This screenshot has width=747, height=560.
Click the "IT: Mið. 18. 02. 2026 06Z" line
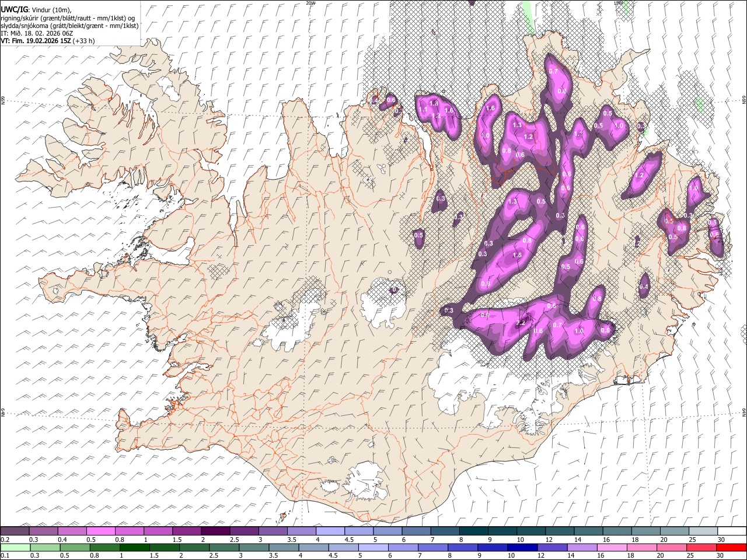pyautogui.click(x=37, y=33)
